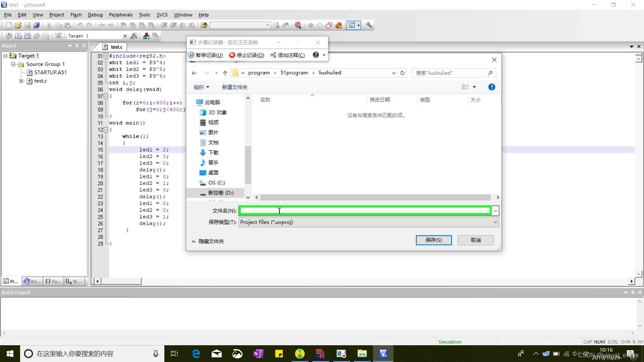
Task: Open the window layout icon
Action: [x=352, y=25]
